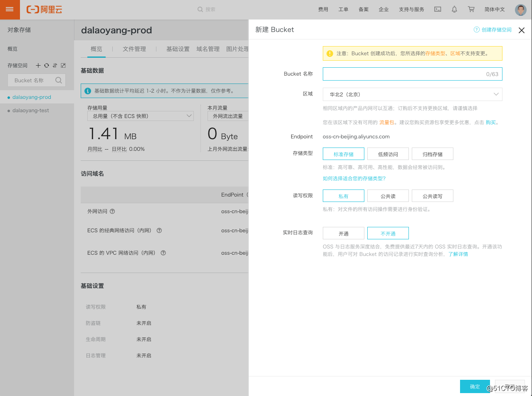Focus the top bar 搜索 field
Screen dimensions: 532x396
coord(210,9)
